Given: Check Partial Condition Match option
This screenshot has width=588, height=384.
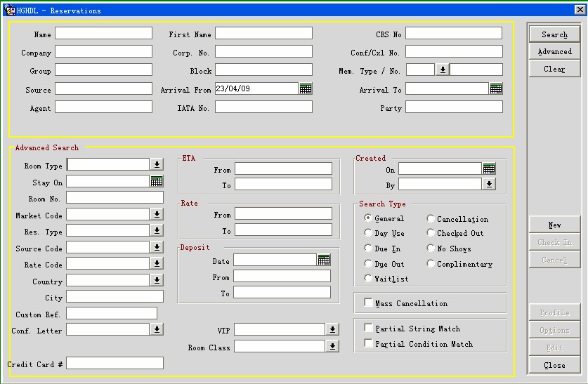Looking at the screenshot, I should 368,343.
